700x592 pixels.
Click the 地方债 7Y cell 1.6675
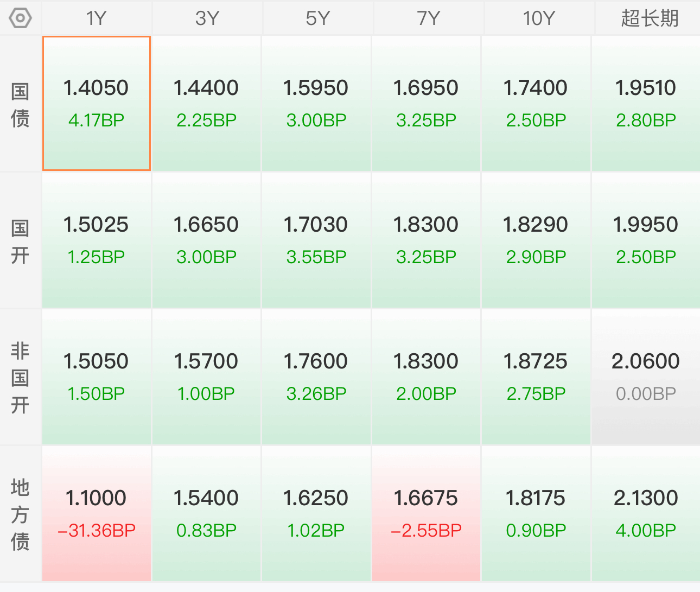click(427, 514)
